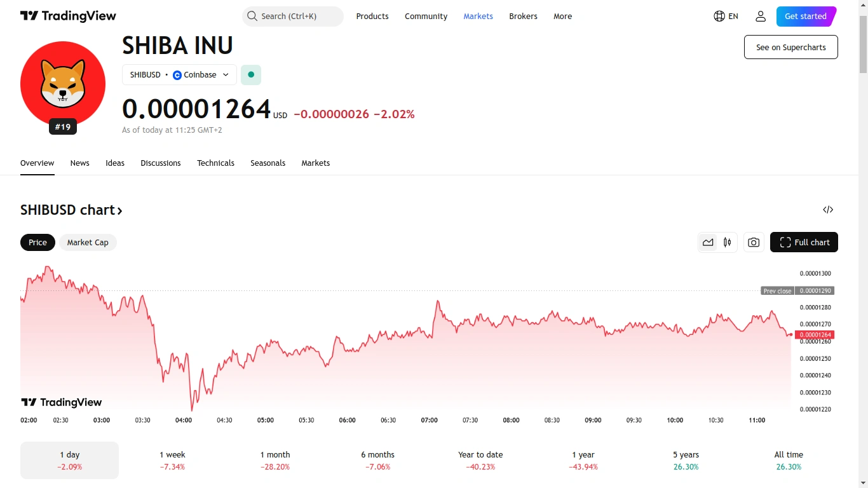Click the search input field
Viewport: 868px width, 488px height.
click(293, 17)
